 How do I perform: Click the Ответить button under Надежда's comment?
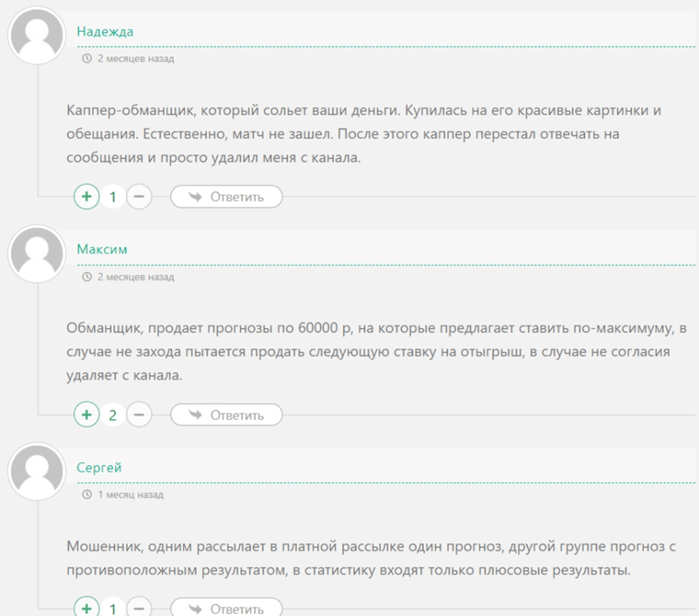point(227,197)
